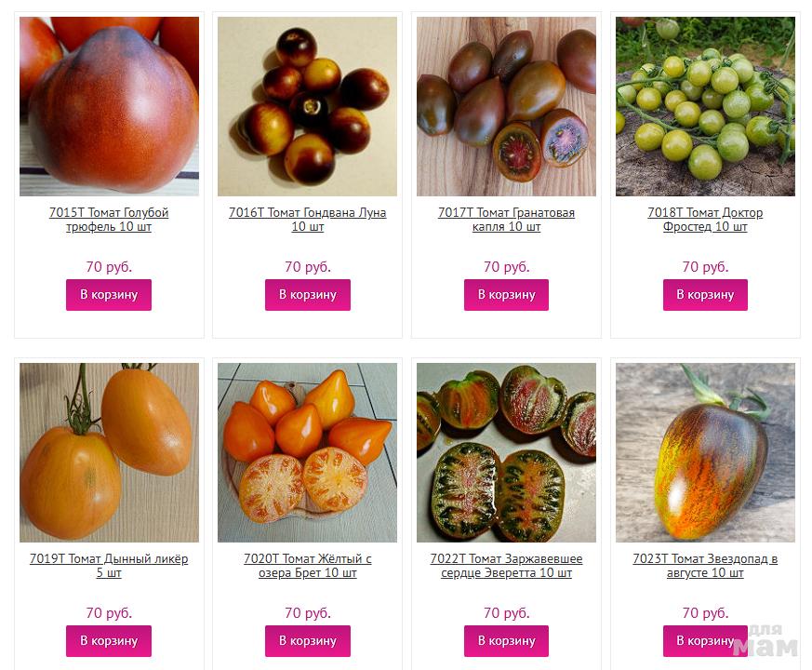Viewport: 812px width, 670px height.
Task: Follow the 7019Т Томат Дынный ликёр link
Action: point(109,566)
